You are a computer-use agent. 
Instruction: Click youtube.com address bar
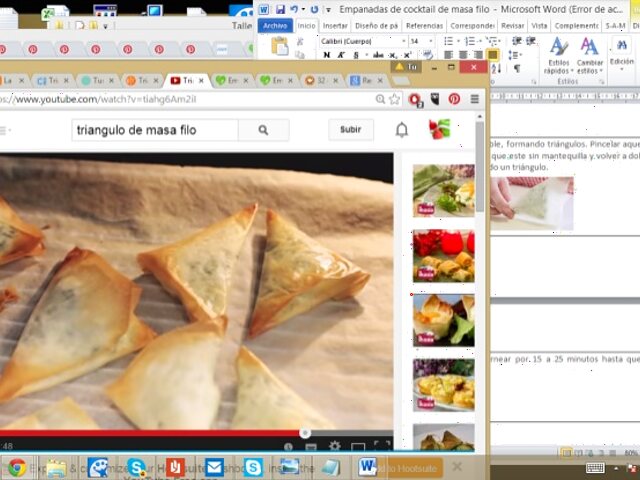186,99
